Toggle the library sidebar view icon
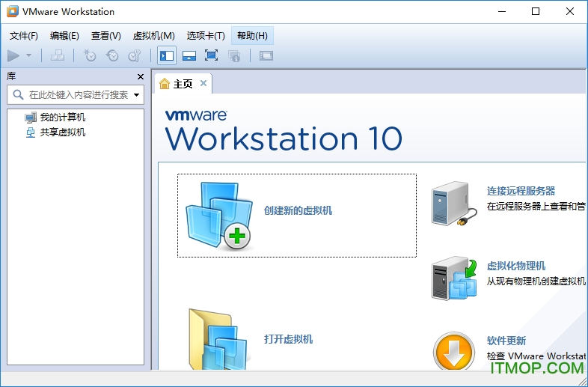This screenshot has height=387, width=588. pyautogui.click(x=167, y=56)
